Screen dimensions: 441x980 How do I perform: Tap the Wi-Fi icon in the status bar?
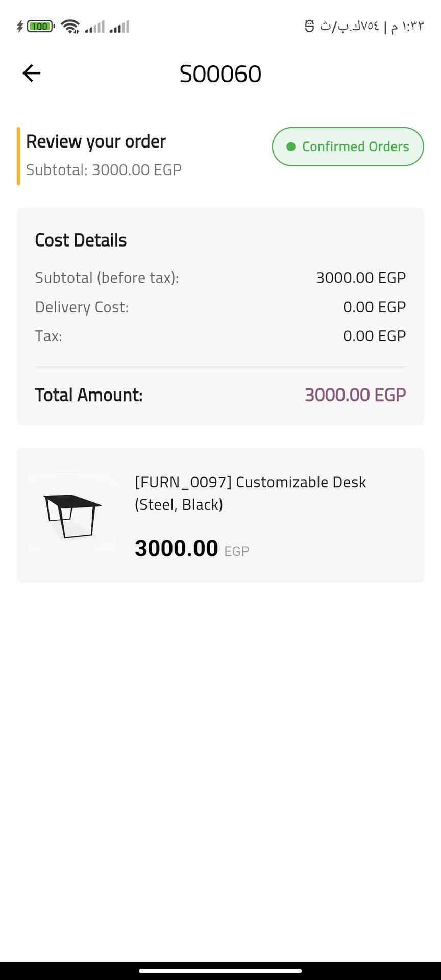pos(70,26)
